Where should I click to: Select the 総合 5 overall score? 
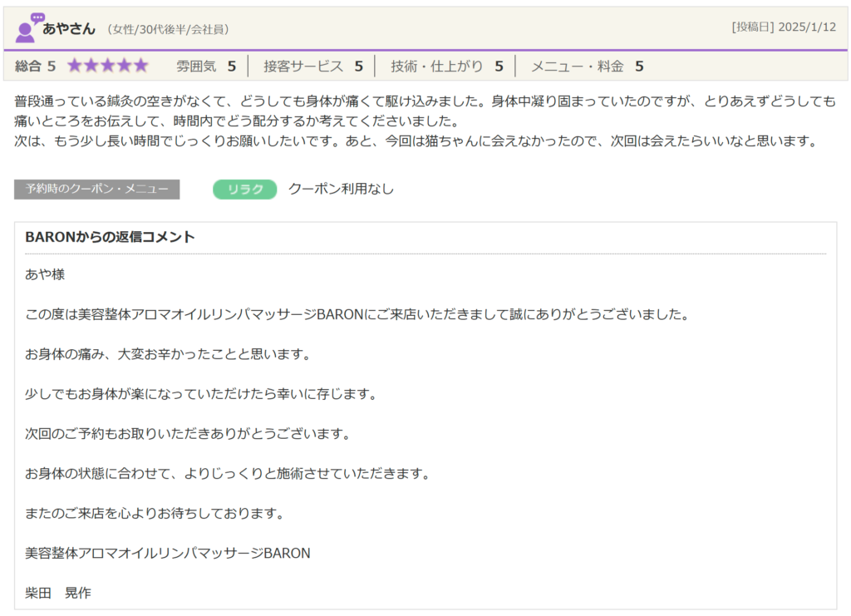pyautogui.click(x=35, y=66)
